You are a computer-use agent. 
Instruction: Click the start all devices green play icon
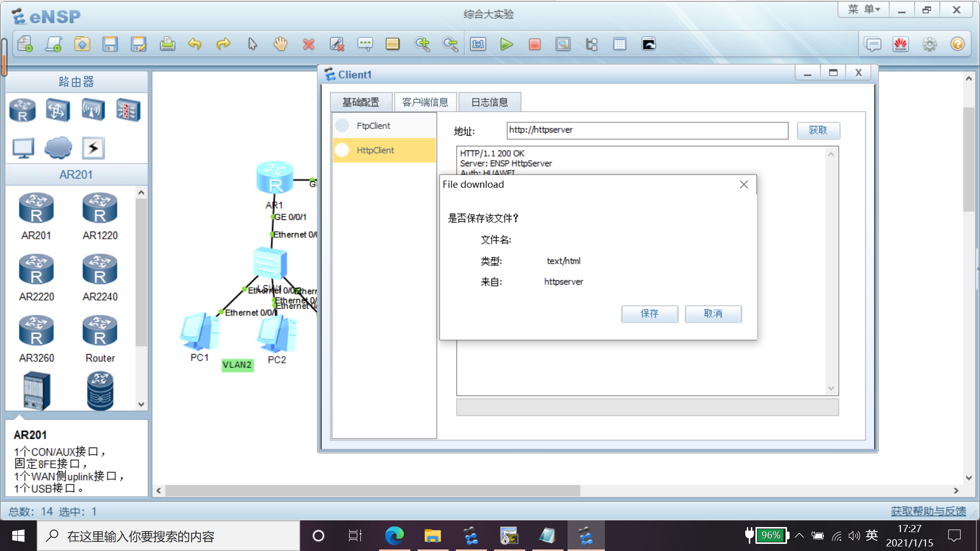coord(506,44)
